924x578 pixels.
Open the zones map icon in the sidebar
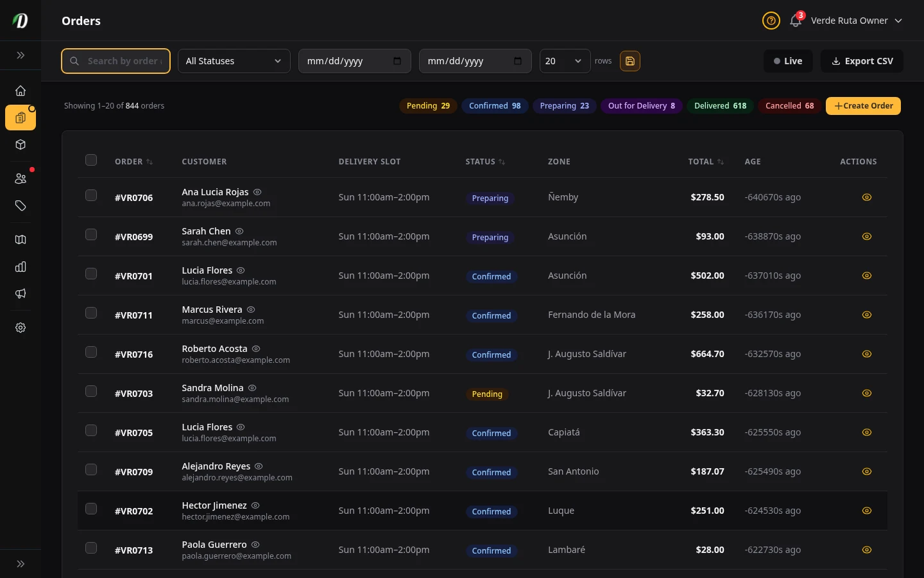[x=21, y=240]
